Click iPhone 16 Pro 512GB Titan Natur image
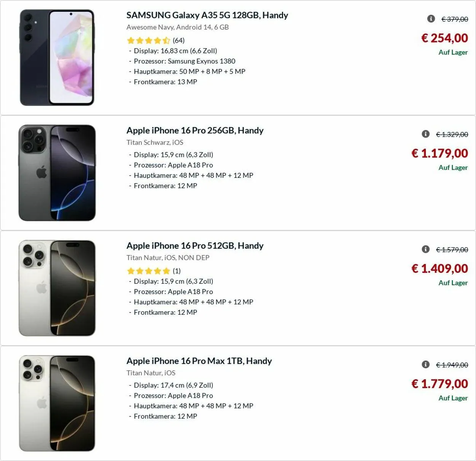 [x=57, y=288]
